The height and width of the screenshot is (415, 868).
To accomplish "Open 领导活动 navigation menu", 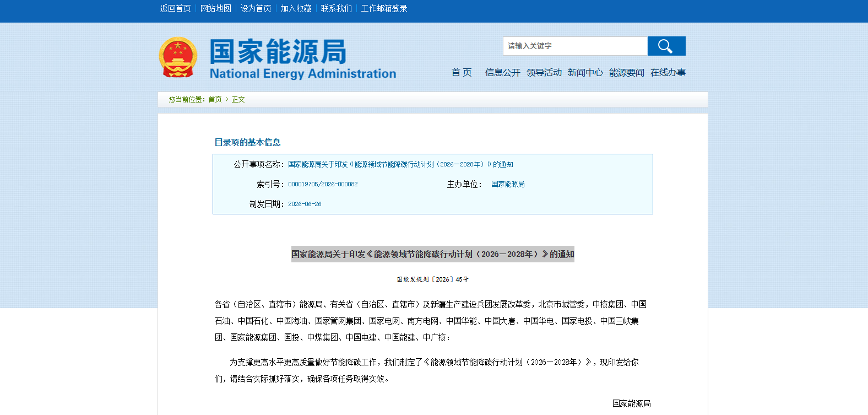I will [544, 73].
